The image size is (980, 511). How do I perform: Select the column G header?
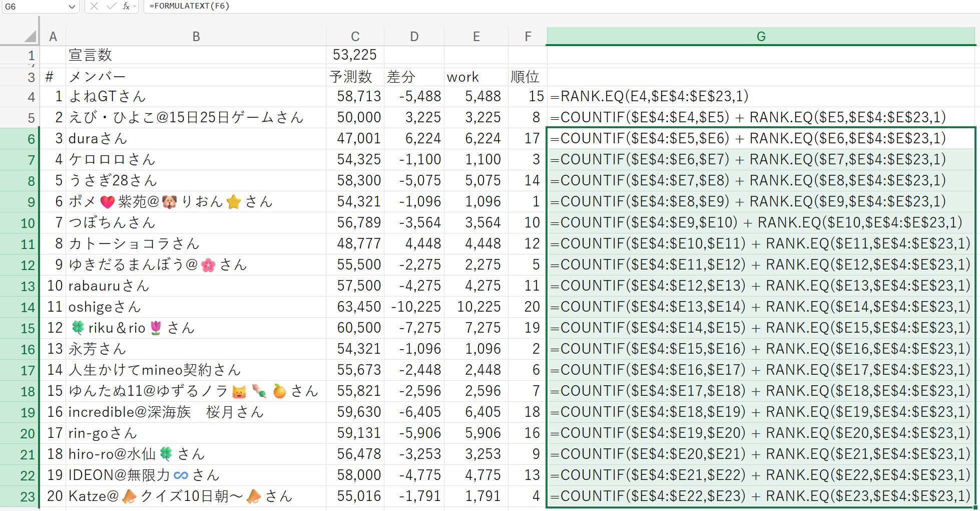coord(761,37)
